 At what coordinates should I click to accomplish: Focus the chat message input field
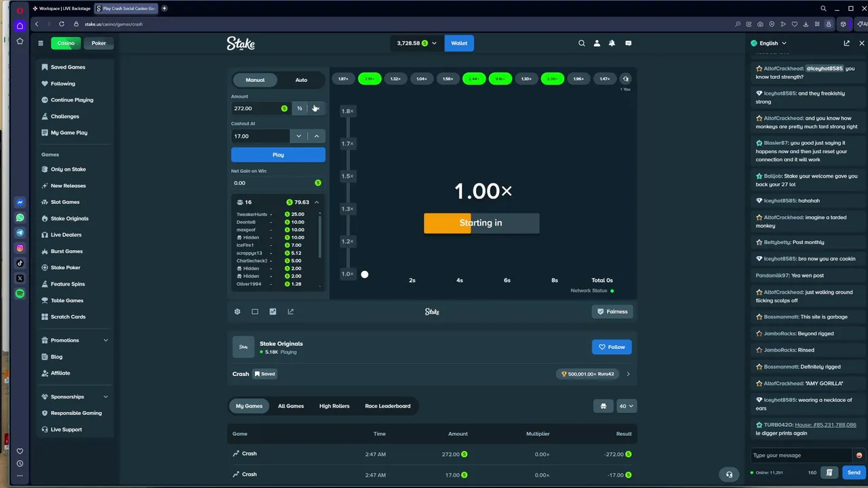point(801,455)
